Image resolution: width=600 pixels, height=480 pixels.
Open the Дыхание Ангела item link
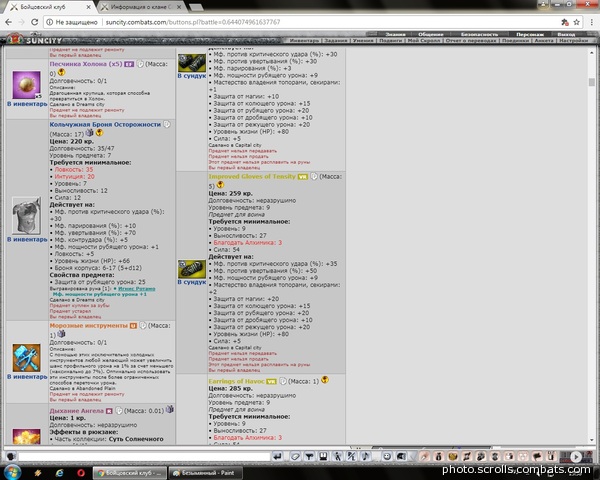77,411
